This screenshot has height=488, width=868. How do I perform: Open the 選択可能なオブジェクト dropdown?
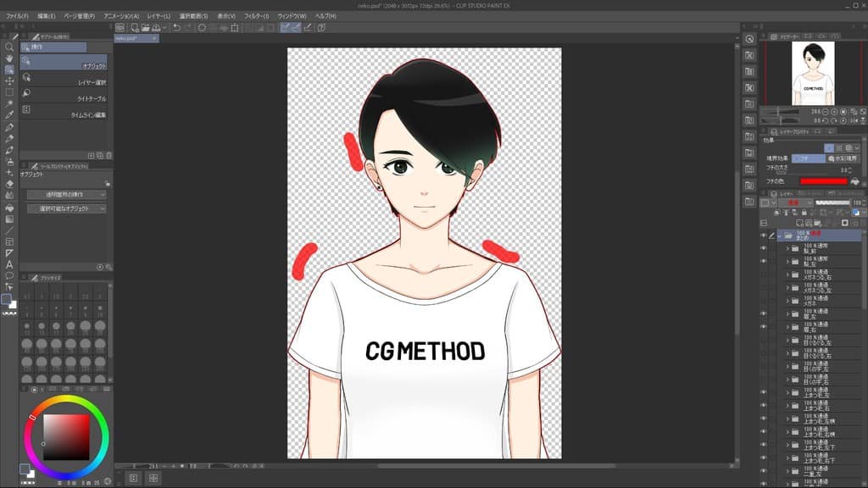(66, 208)
